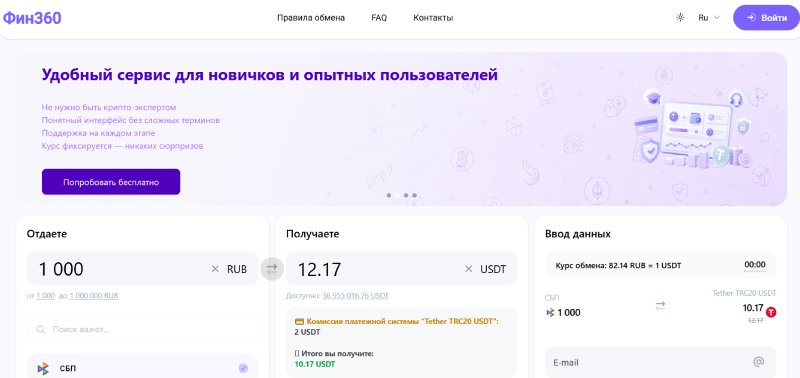Click the swap arrows in Ввод данных summary
The width and height of the screenshot is (800, 378).
point(660,306)
